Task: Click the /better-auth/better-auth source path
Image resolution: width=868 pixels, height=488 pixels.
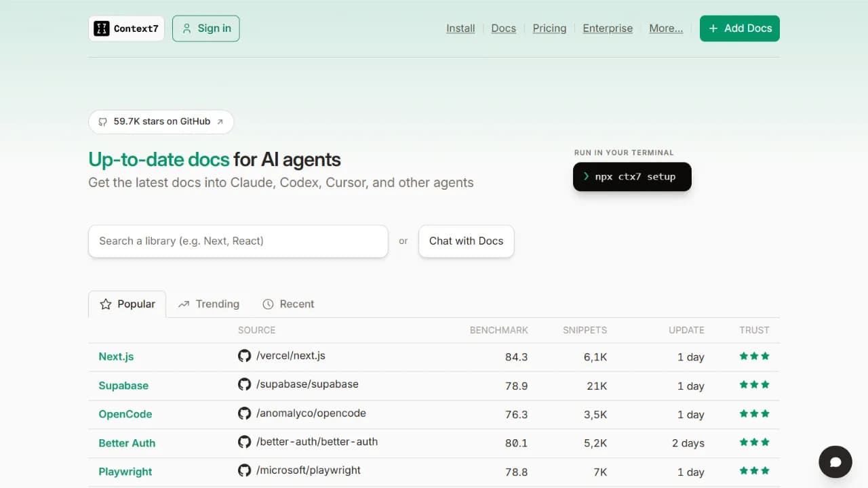Action: pos(317,442)
